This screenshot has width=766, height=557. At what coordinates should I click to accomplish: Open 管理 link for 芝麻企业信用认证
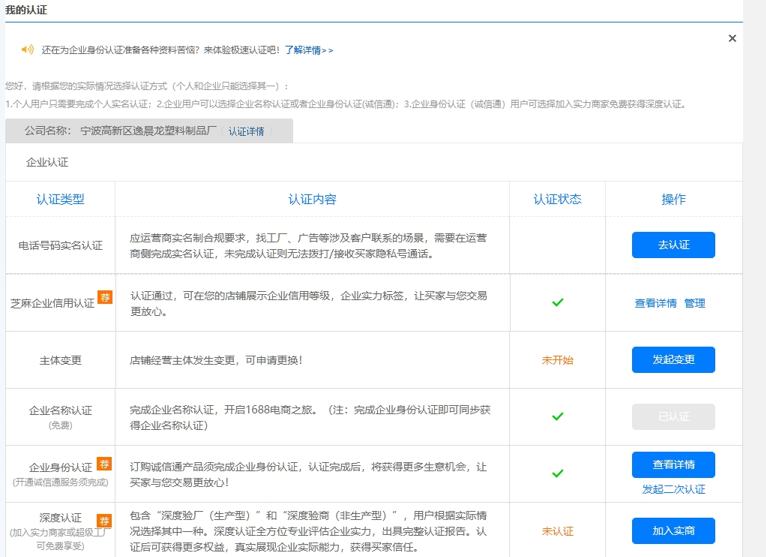694,303
